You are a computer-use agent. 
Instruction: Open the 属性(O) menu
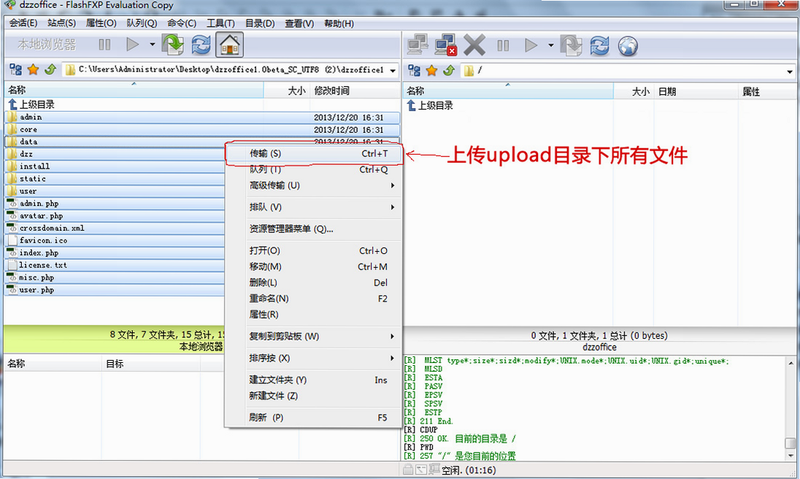[101, 23]
